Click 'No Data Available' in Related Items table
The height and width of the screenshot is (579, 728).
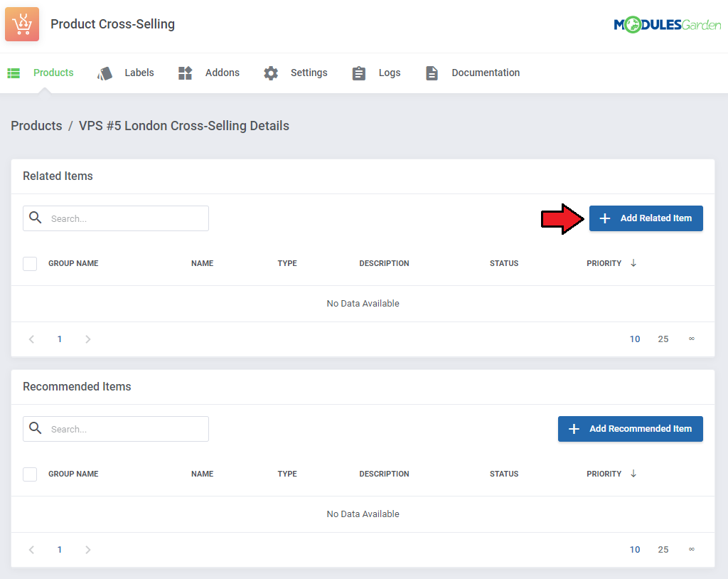(x=363, y=304)
